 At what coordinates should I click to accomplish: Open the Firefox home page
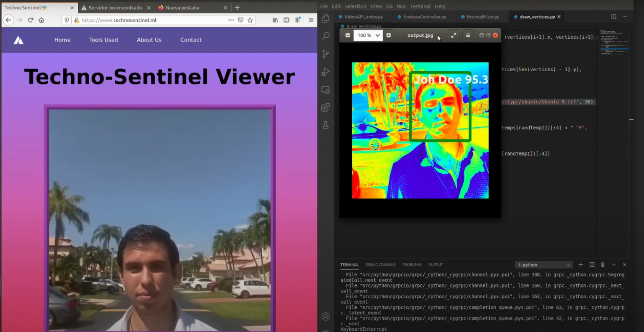click(42, 20)
